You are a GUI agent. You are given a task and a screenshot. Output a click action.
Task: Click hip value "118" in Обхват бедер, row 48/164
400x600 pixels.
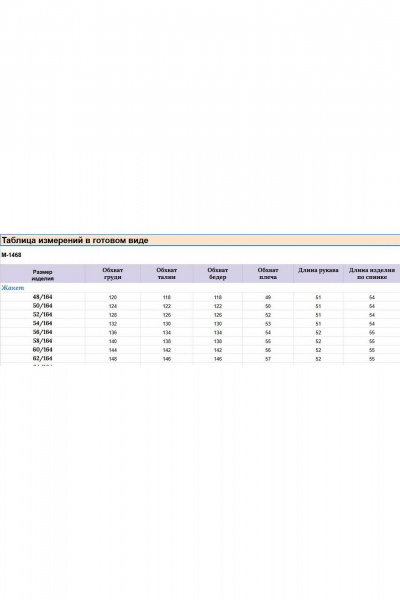pos(218,297)
